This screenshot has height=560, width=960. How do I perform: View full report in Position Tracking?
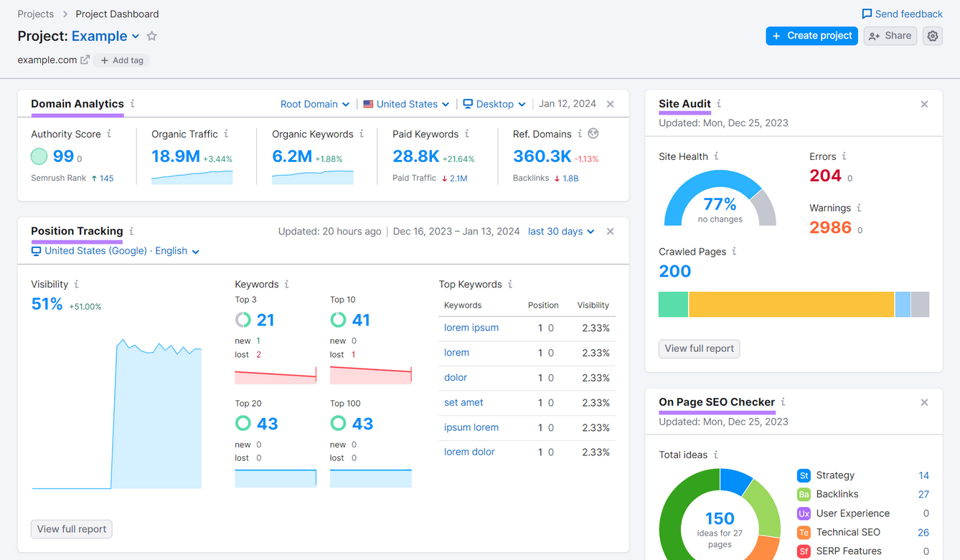click(71, 529)
